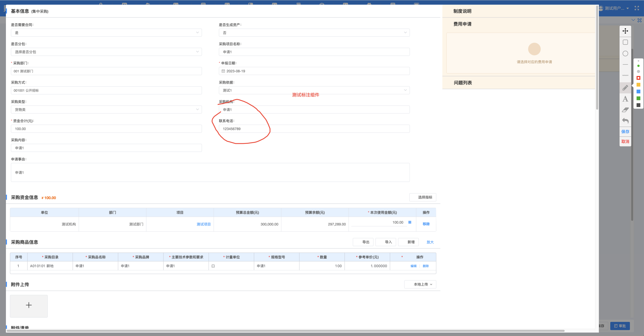
Task: Click the 本次使用金额 100.00 input
Action: coord(379,222)
